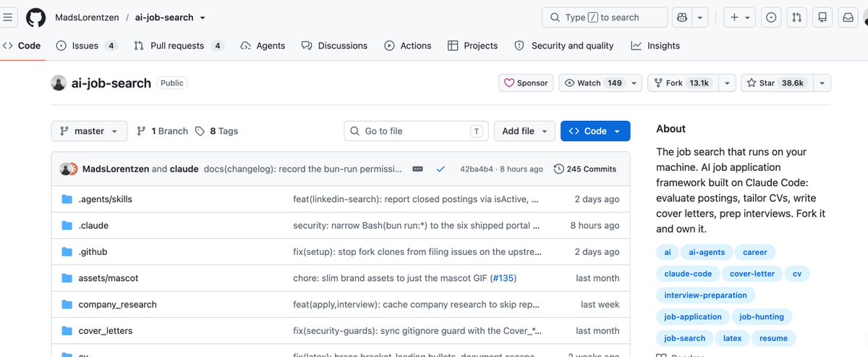Image resolution: width=868 pixels, height=357 pixels.
Task: Click the ai-job-search owner avatar
Action: coord(59,83)
